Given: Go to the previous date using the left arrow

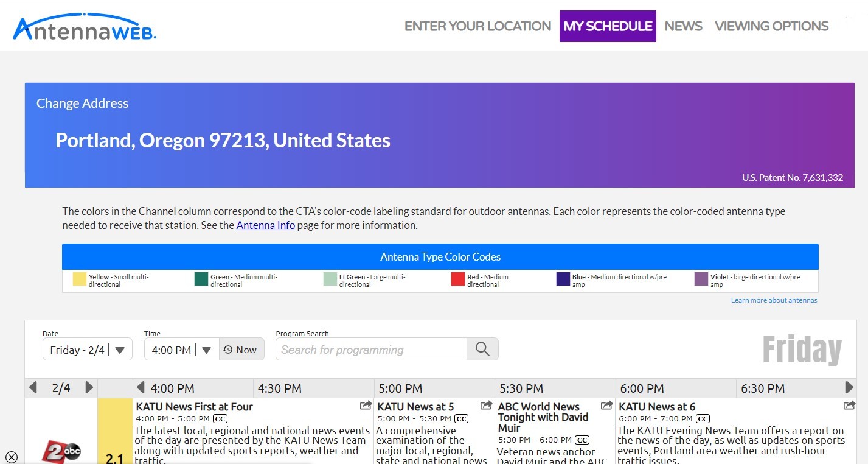Looking at the screenshot, I should (33, 387).
